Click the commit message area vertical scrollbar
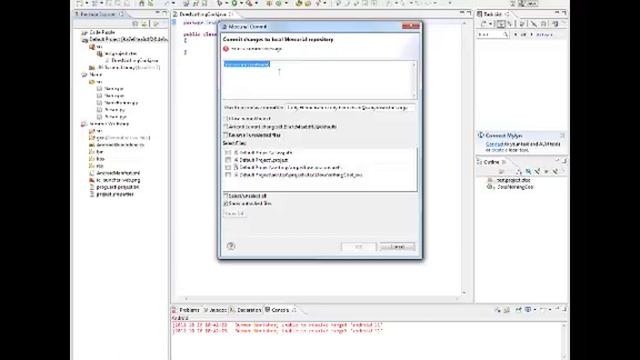640x360 pixels. point(414,80)
